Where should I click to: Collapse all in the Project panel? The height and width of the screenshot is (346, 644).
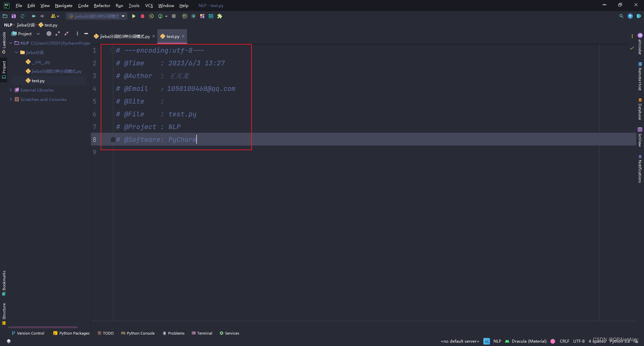point(66,34)
